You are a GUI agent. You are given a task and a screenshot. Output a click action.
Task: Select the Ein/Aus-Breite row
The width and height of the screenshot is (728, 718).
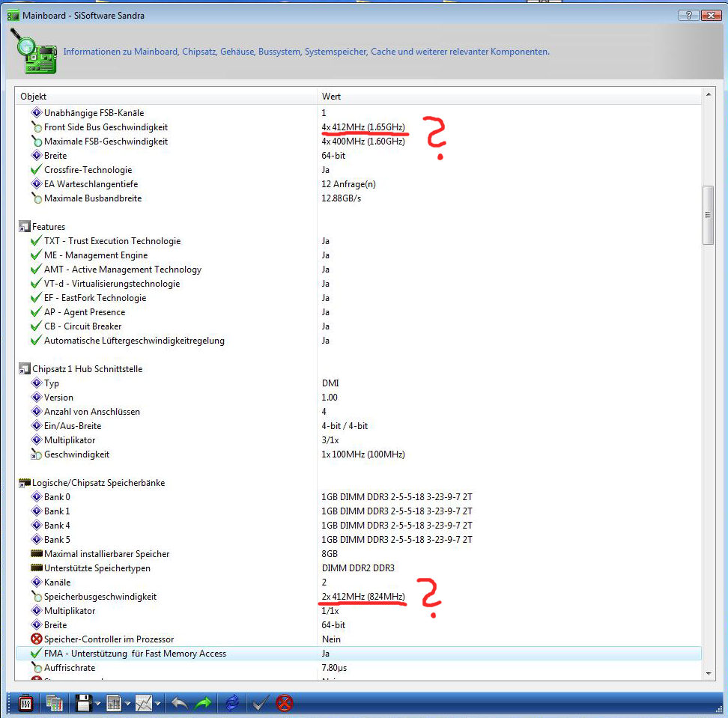click(x=359, y=426)
